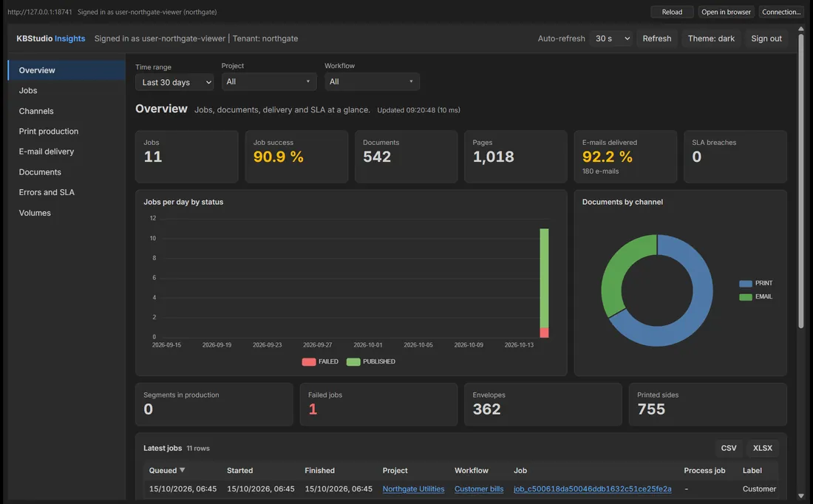Click the green published bar in the jobs chart
Image resolution: width=813 pixels, height=504 pixels.
544,277
